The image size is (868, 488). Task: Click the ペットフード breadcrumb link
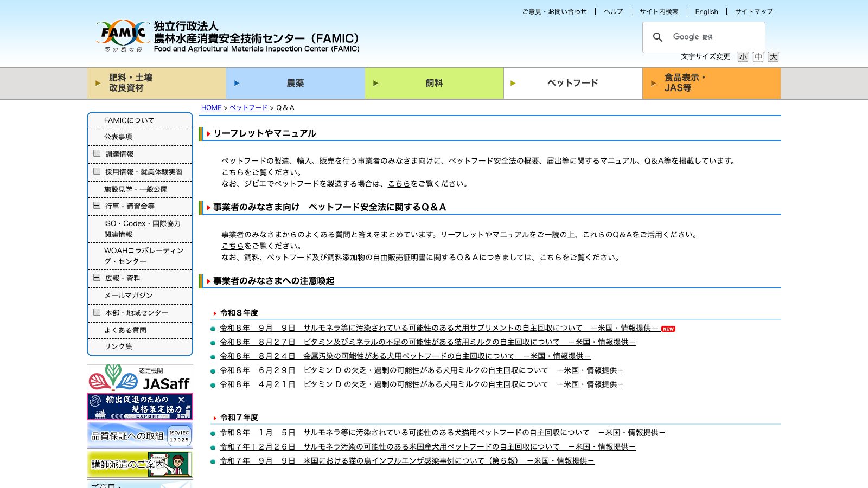point(248,108)
